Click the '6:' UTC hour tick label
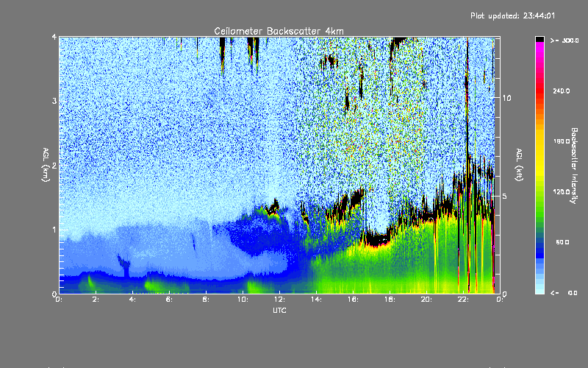 (x=169, y=300)
